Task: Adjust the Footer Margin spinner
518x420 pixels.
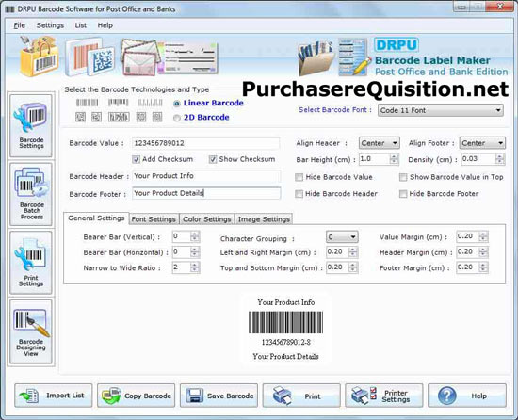Action: click(x=483, y=267)
